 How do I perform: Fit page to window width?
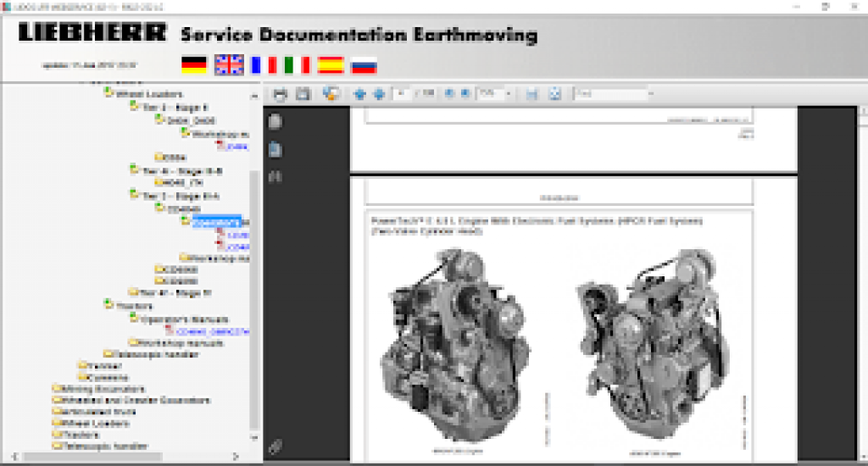[x=532, y=94]
